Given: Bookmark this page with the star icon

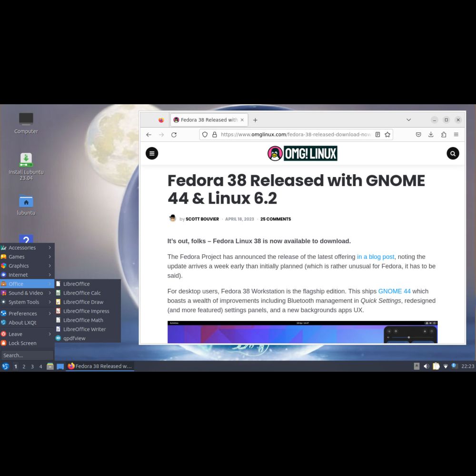Looking at the screenshot, I should coord(387,135).
